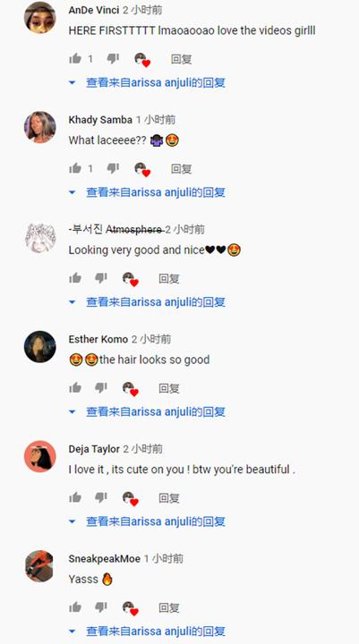The image size is (359, 644).
Task: Expand replies under AnDe Vinci's comment
Action: click(x=147, y=82)
